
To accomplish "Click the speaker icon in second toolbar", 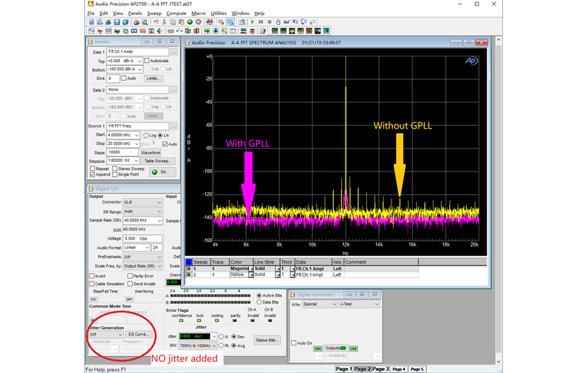I will pos(159,31).
